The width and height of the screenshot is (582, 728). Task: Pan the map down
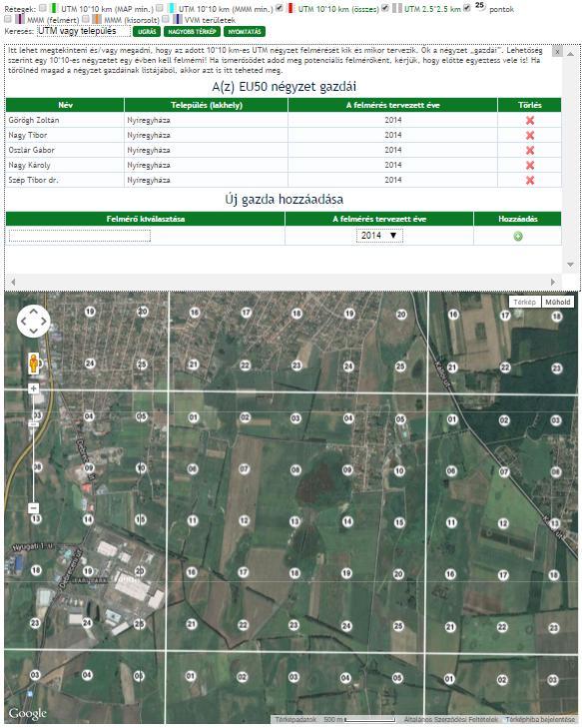point(33,331)
